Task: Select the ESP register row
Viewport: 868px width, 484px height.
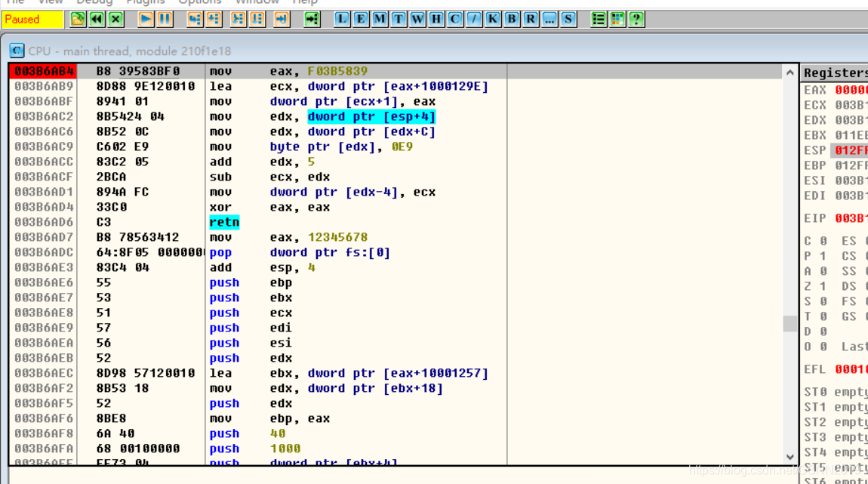Action: (x=835, y=150)
